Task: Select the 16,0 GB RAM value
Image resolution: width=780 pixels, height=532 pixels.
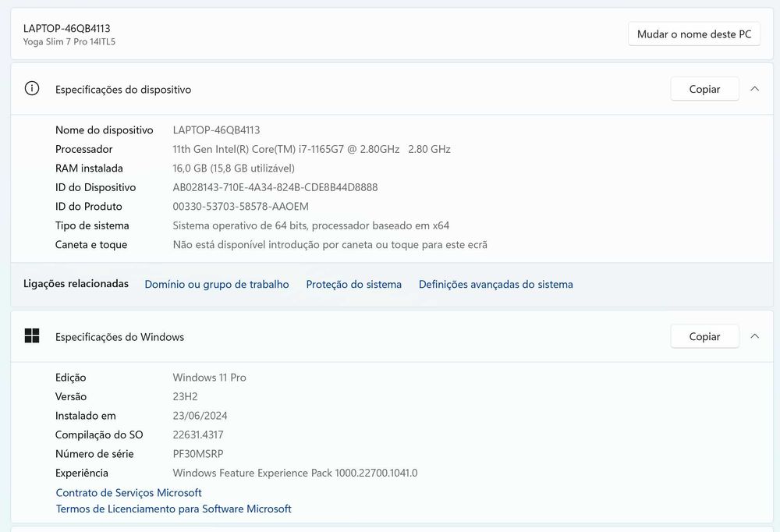Action: 233,168
